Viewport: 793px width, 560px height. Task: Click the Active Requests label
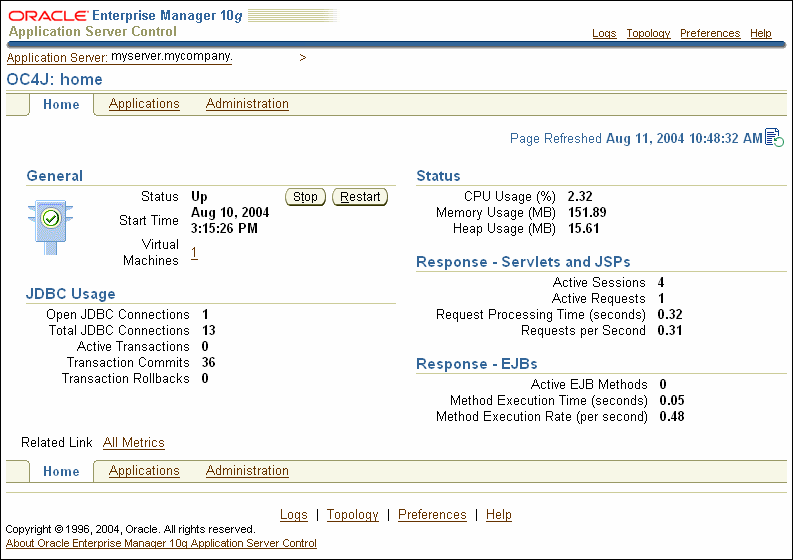599,298
